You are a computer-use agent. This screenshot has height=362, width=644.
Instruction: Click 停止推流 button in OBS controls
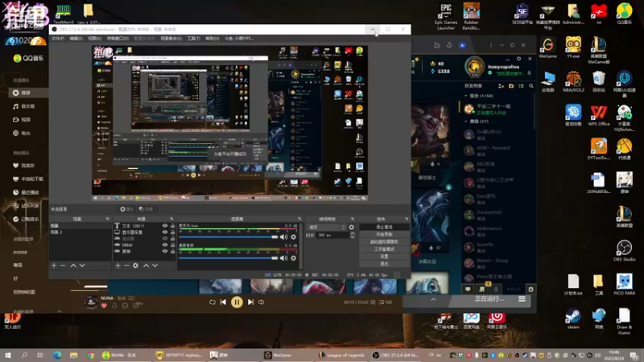click(385, 227)
